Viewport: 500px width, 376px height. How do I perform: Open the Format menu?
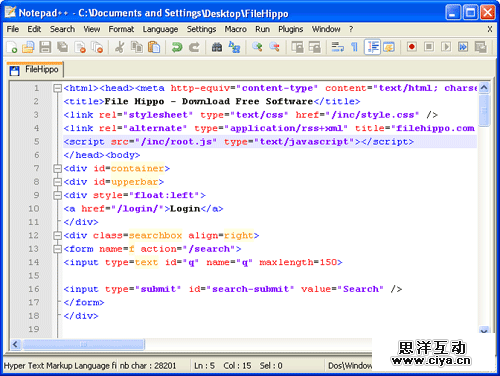[x=121, y=29]
